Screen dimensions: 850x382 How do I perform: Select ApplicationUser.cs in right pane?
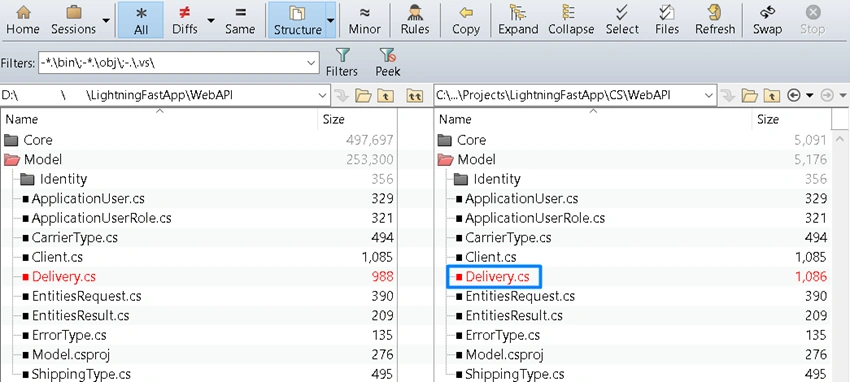click(521, 199)
